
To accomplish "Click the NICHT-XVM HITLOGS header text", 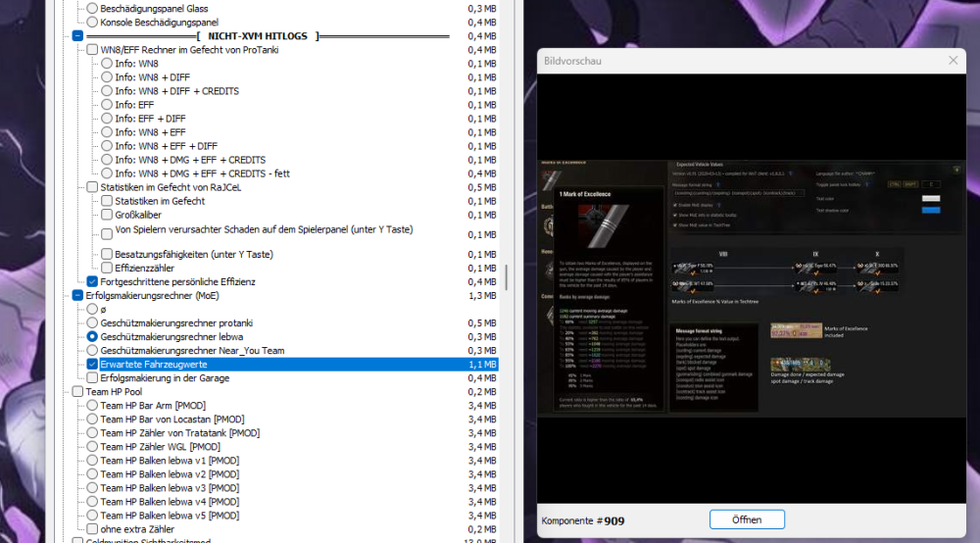I will [258, 36].
